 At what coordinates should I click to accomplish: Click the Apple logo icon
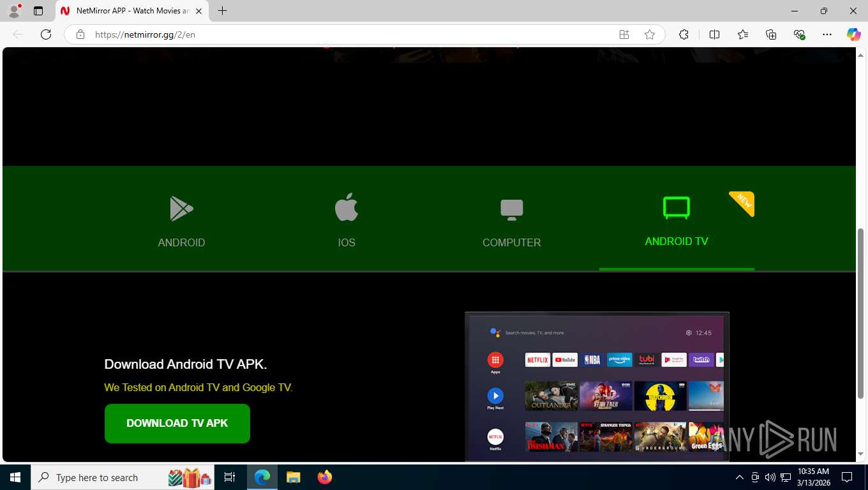(347, 207)
